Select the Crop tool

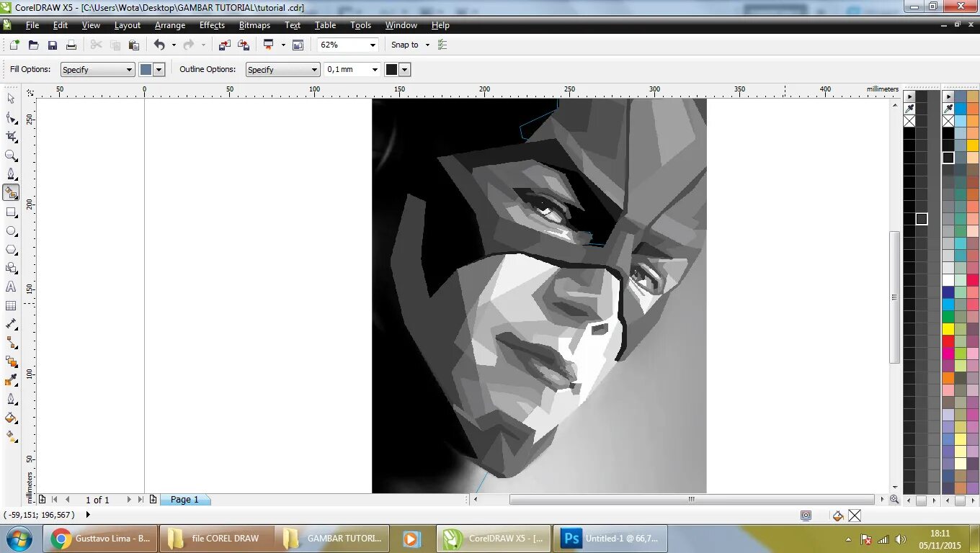click(11, 136)
